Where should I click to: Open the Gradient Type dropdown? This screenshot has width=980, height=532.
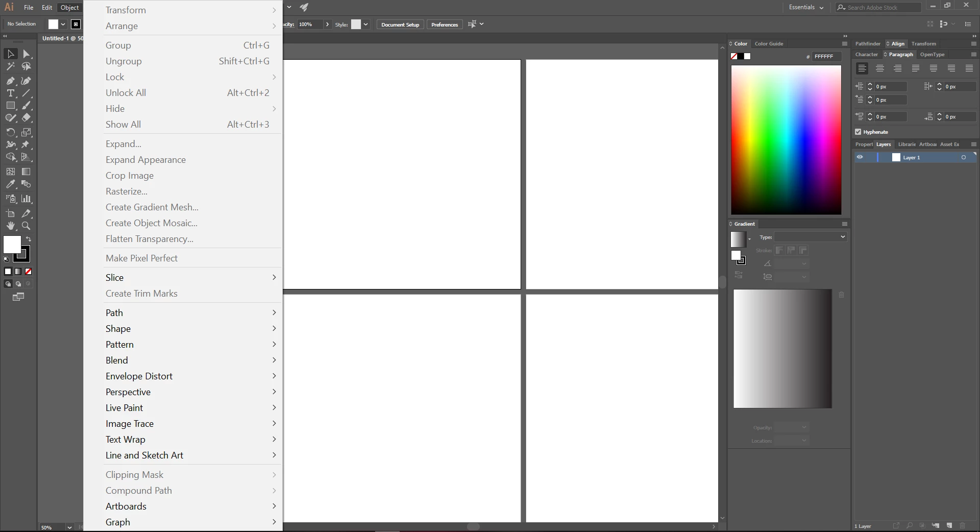pos(811,237)
